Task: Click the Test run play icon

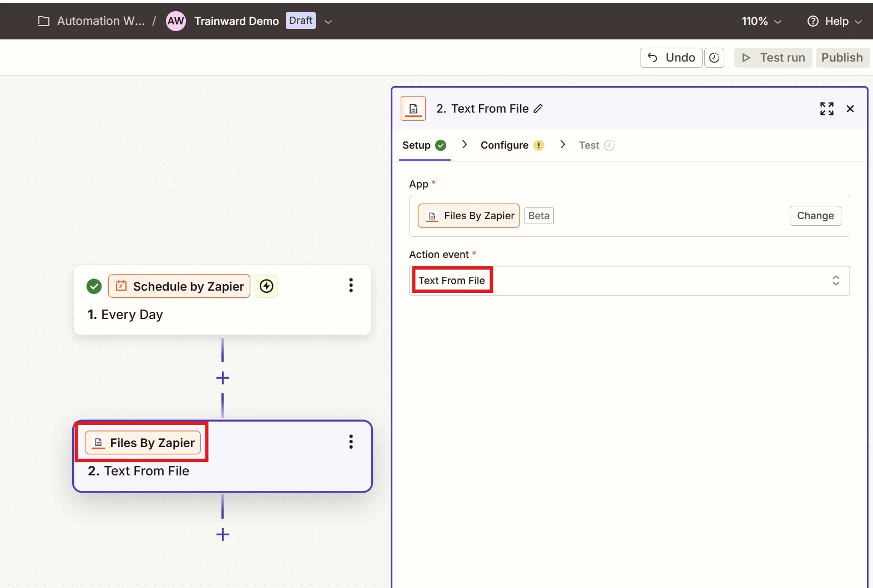Action: [x=746, y=58]
